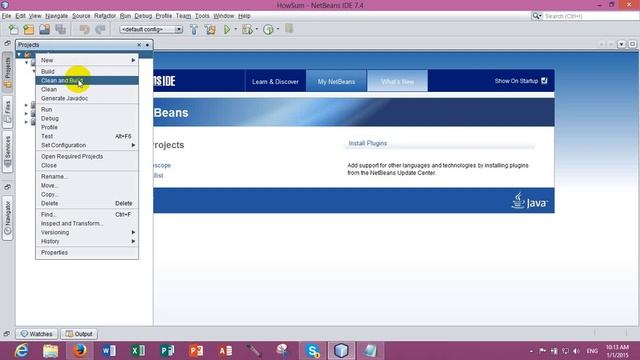Switch to What's New tab
This screenshot has width=640, height=360.
pyautogui.click(x=398, y=82)
